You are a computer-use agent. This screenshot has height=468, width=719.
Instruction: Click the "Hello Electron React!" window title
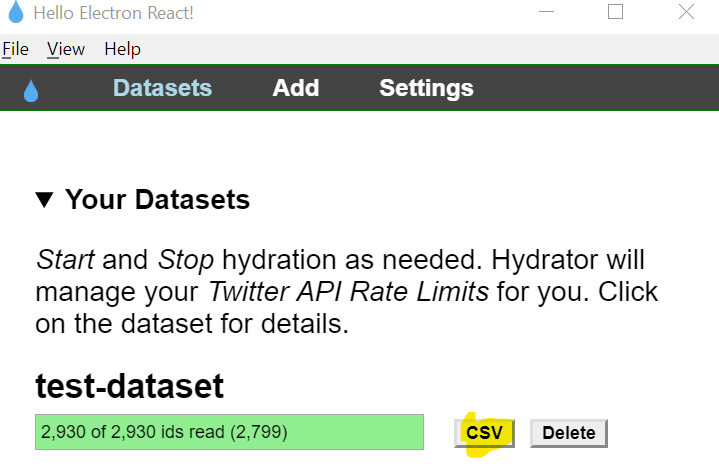tap(114, 14)
